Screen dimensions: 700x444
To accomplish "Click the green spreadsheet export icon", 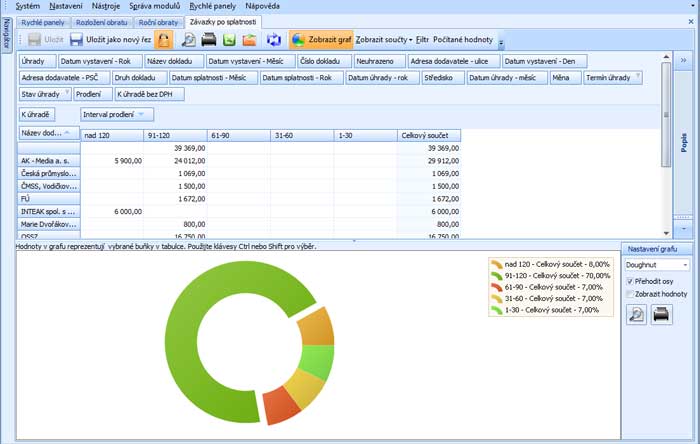I will click(230, 40).
